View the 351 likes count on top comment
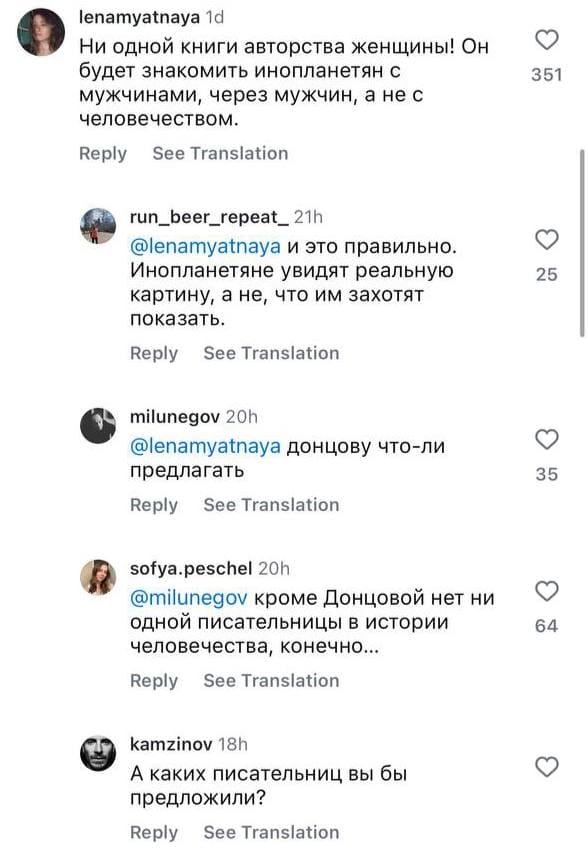The width and height of the screenshot is (588, 862). [547, 75]
